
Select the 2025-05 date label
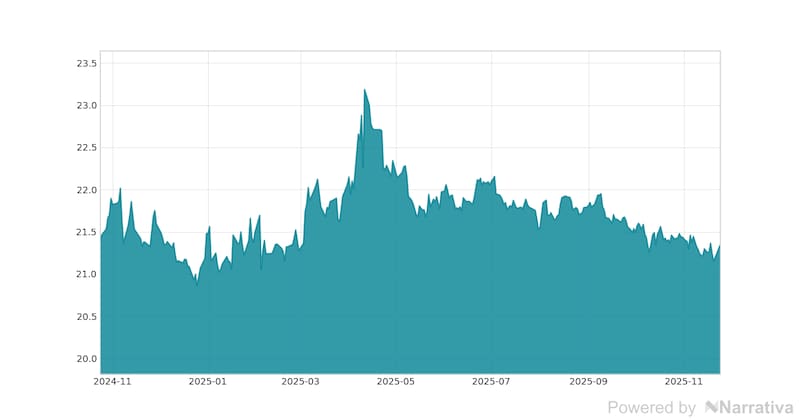(x=396, y=381)
